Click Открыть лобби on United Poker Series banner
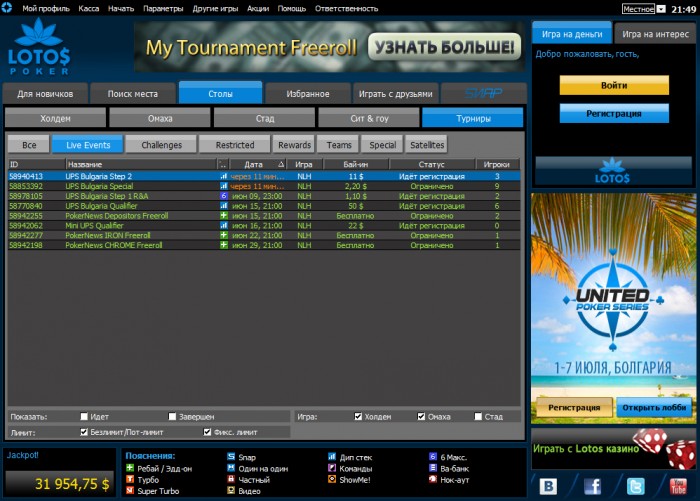 [654, 407]
